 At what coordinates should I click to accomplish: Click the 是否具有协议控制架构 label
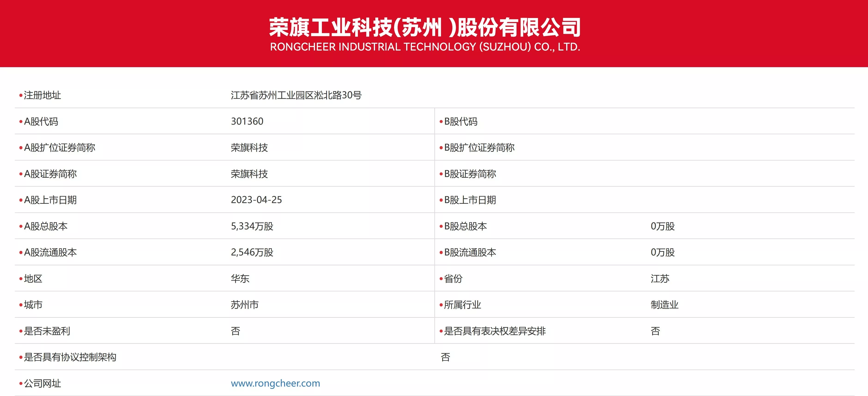pos(70,357)
